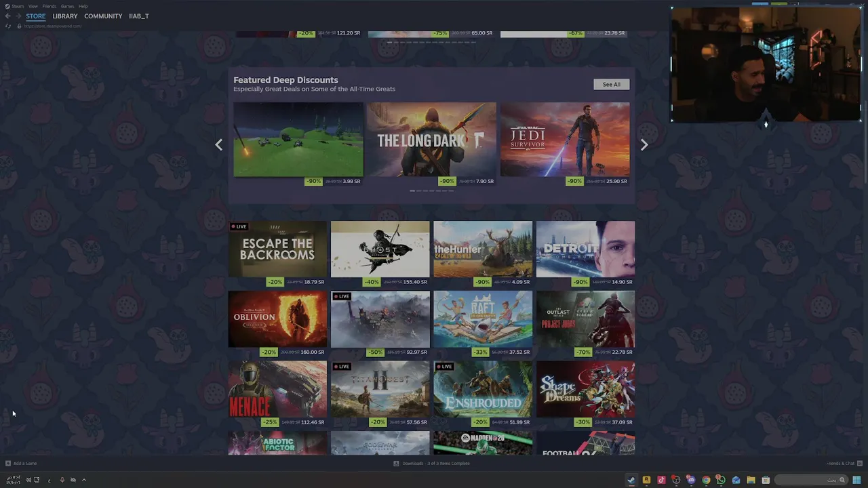Open the green field game at 3.99 SR
The width and height of the screenshot is (868, 488).
pyautogui.click(x=298, y=140)
